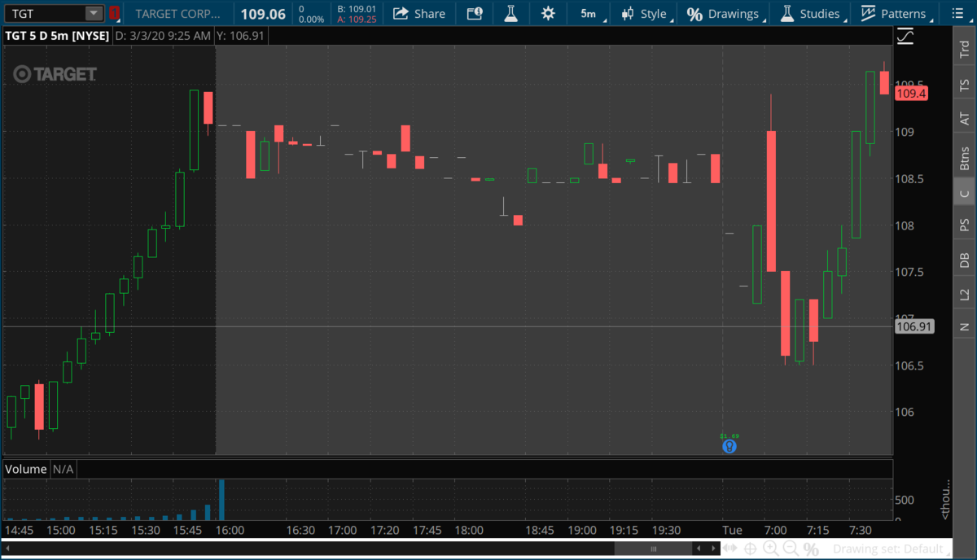Click the scroll-left arrow on chart scrollbar
This screenshot has height=560, width=977.
pos(699,549)
